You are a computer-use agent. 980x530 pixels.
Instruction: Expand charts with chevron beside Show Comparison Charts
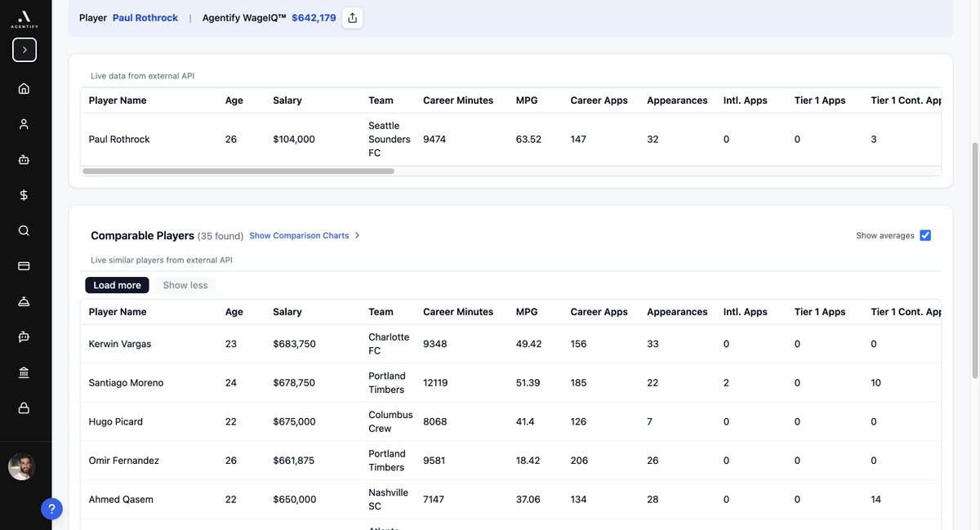click(x=357, y=235)
